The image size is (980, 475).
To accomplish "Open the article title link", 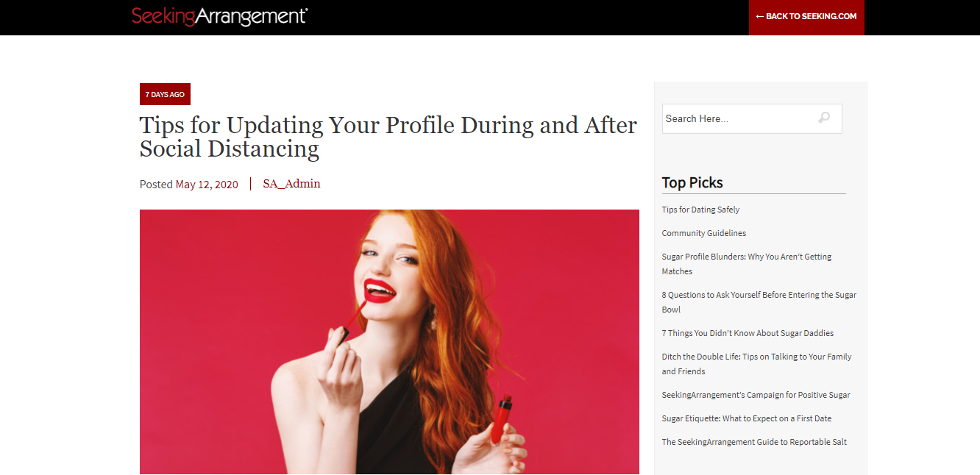I will click(388, 137).
